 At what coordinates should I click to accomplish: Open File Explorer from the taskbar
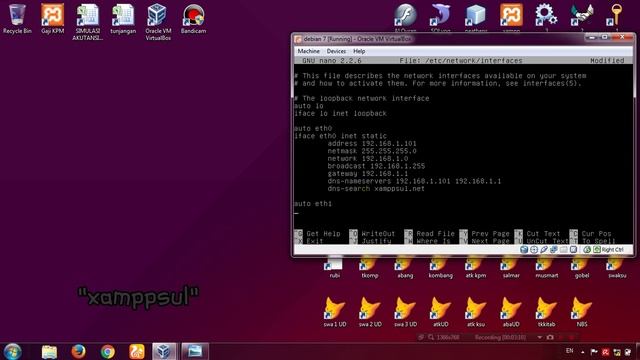tap(49, 351)
